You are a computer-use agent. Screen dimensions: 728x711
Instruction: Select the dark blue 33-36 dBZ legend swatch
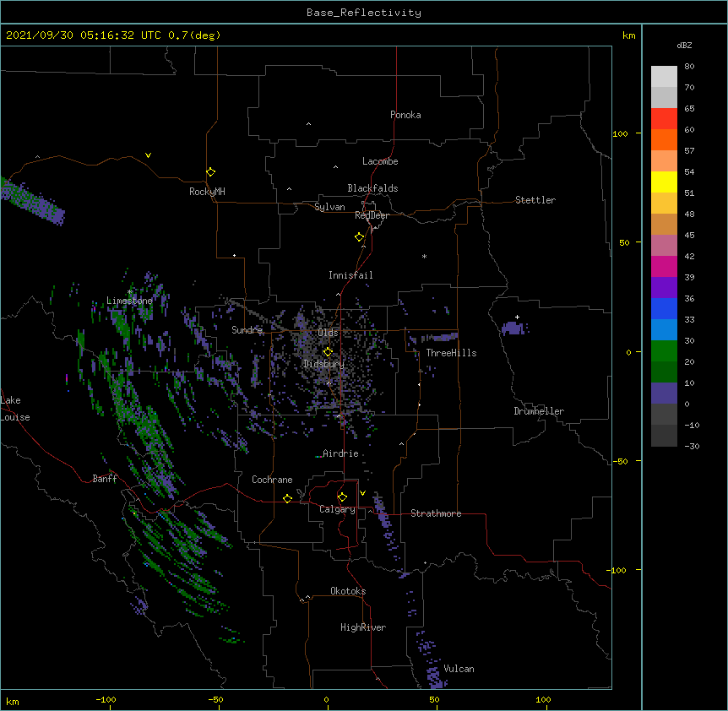coord(664,308)
